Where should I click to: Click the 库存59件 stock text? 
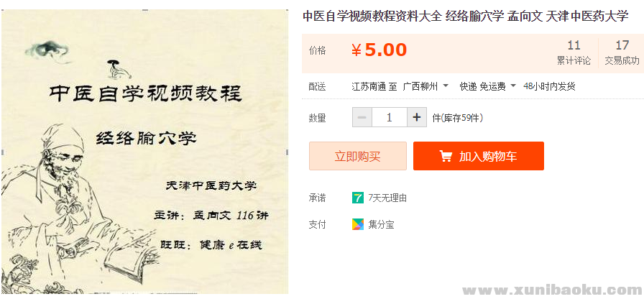point(458,118)
